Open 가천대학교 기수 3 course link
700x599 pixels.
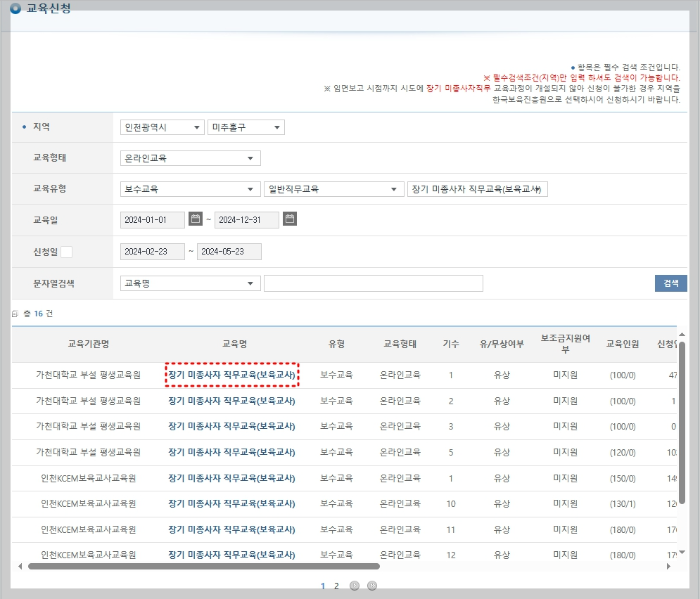231,426
